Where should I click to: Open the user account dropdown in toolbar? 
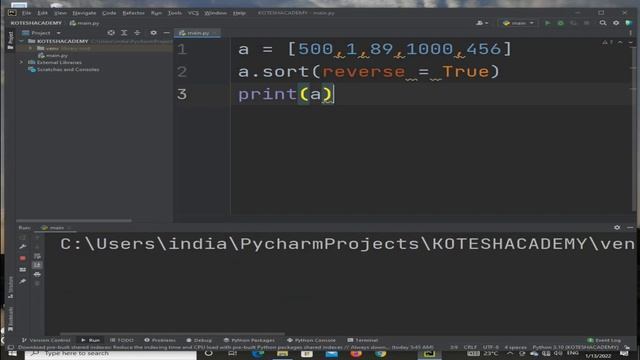tap(482, 23)
